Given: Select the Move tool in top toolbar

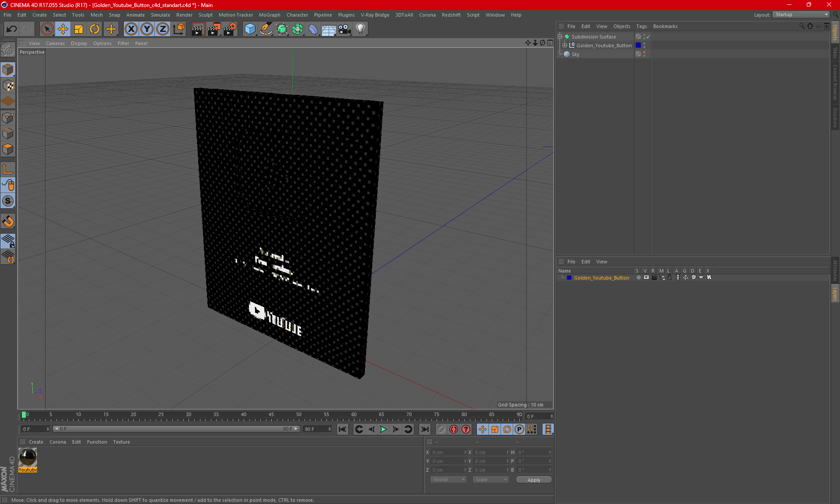Looking at the screenshot, I should [63, 29].
